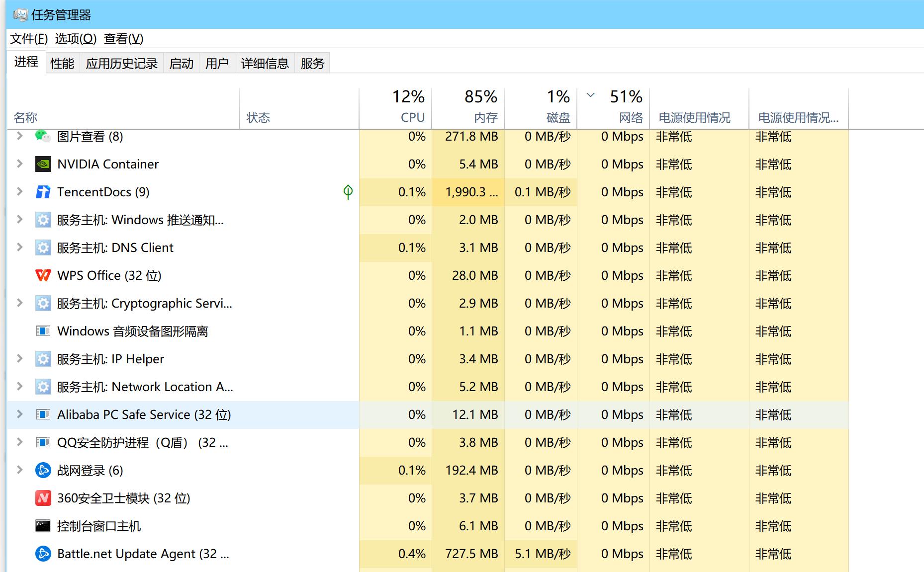Click the Windows 音频设备图形隔离 icon
The image size is (924, 572).
pyautogui.click(x=43, y=331)
